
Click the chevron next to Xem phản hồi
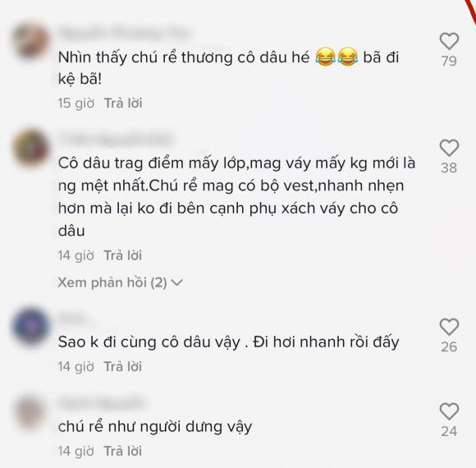177,283
